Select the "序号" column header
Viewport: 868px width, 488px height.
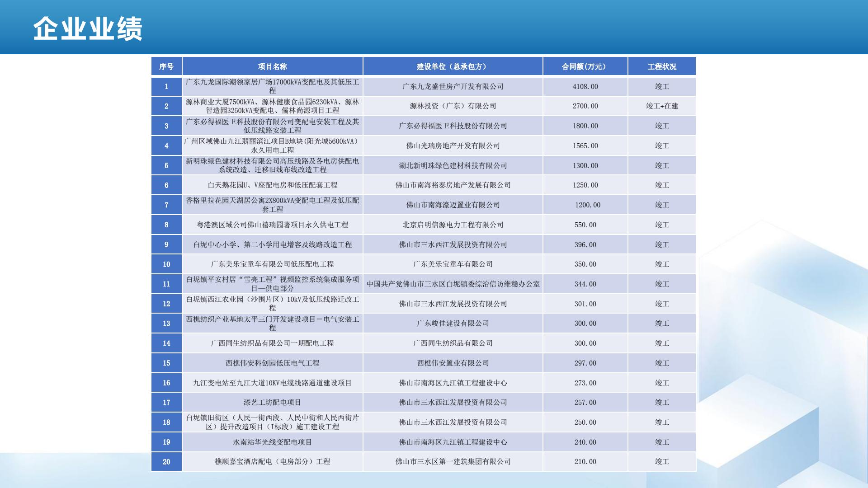click(x=166, y=66)
